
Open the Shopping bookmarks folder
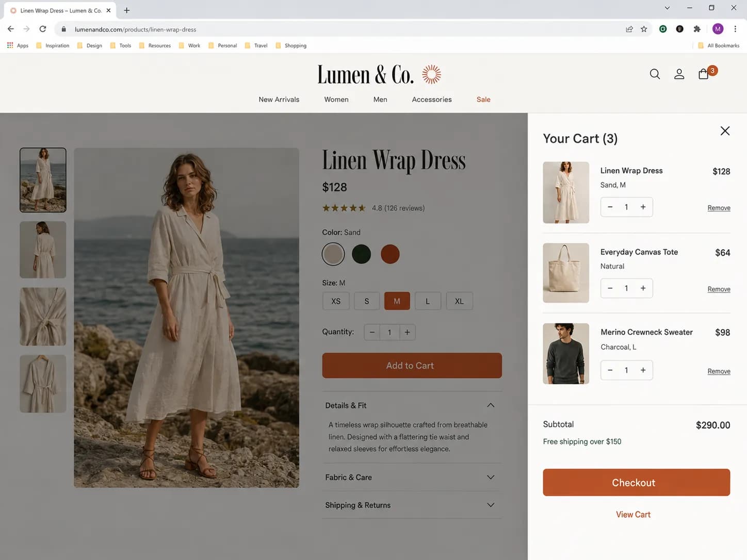pos(291,45)
